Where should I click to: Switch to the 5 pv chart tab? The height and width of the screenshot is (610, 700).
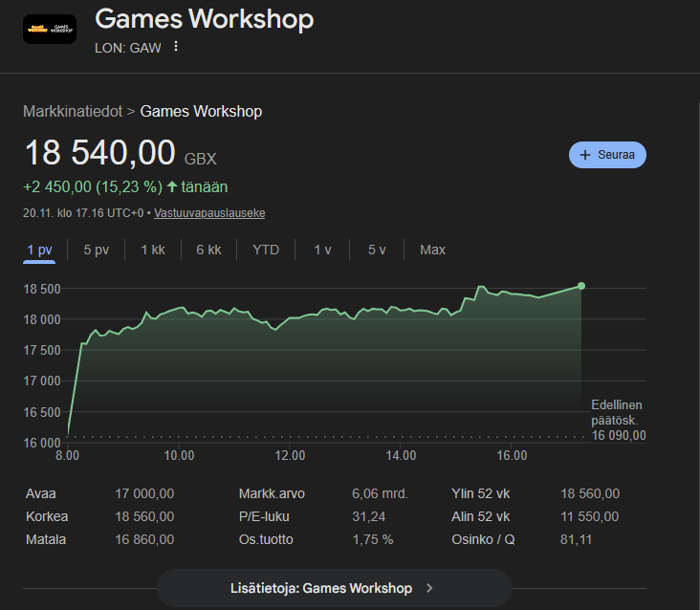[x=96, y=250]
